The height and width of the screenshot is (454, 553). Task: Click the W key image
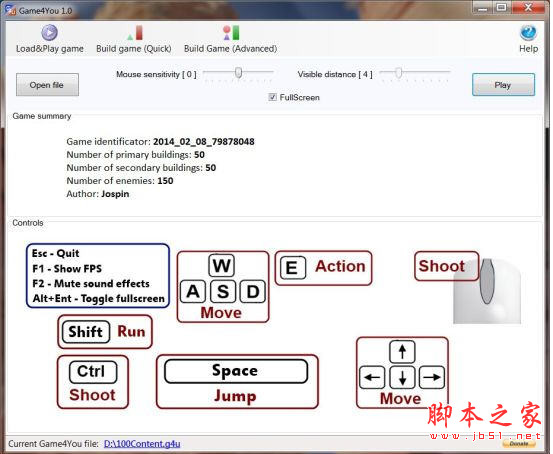(221, 266)
